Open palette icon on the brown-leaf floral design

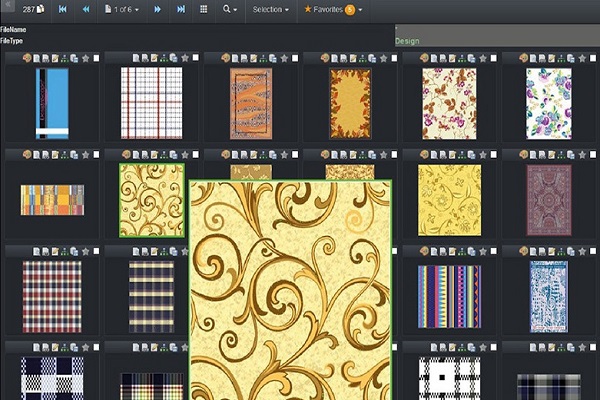(x=424, y=58)
